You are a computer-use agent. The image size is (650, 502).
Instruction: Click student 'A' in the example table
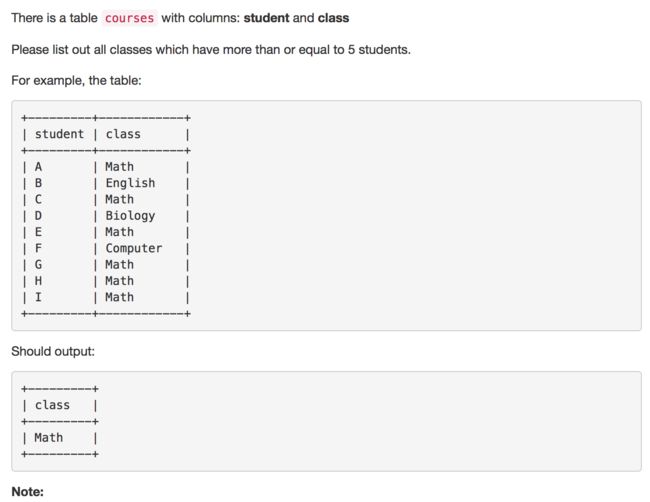click(x=38, y=167)
